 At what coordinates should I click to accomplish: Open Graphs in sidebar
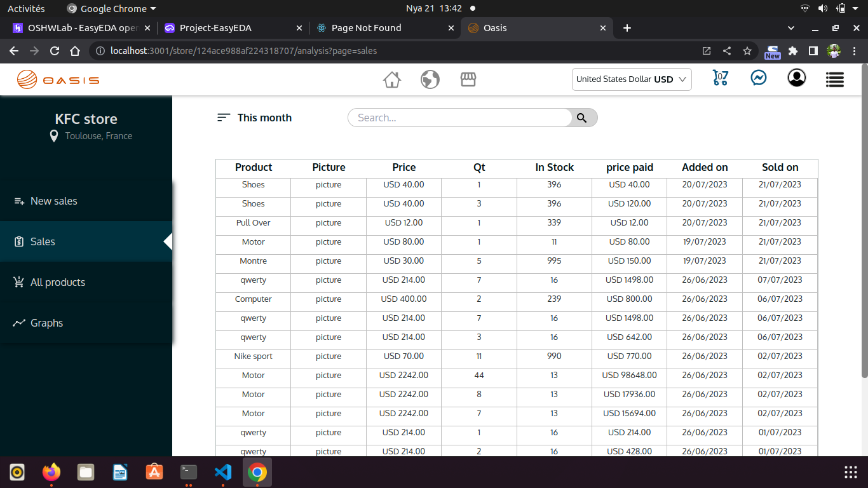(x=86, y=323)
